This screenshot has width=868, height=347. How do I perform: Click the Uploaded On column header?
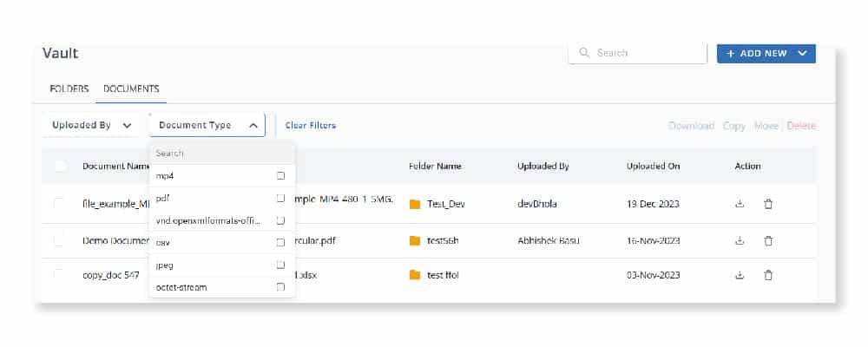654,166
